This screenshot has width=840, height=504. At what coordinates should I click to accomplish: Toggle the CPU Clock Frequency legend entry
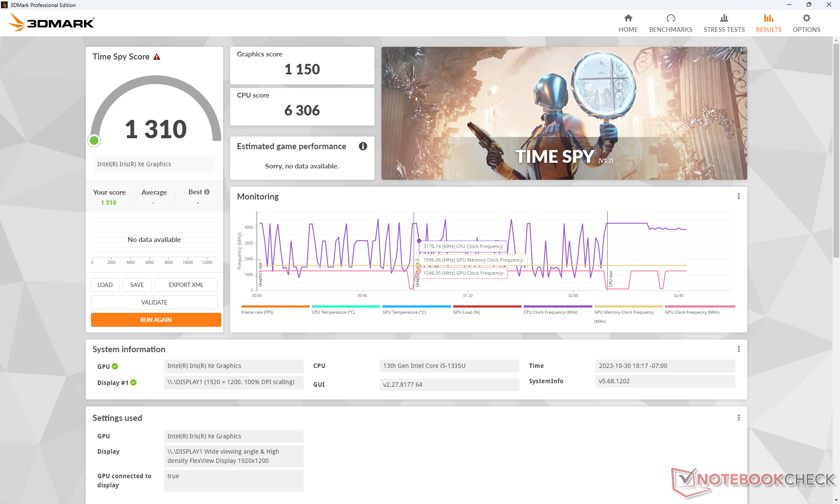click(550, 312)
